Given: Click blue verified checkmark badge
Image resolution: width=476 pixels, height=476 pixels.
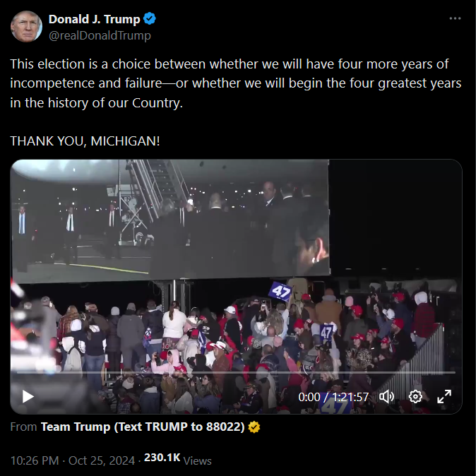Looking at the screenshot, I should click(149, 19).
